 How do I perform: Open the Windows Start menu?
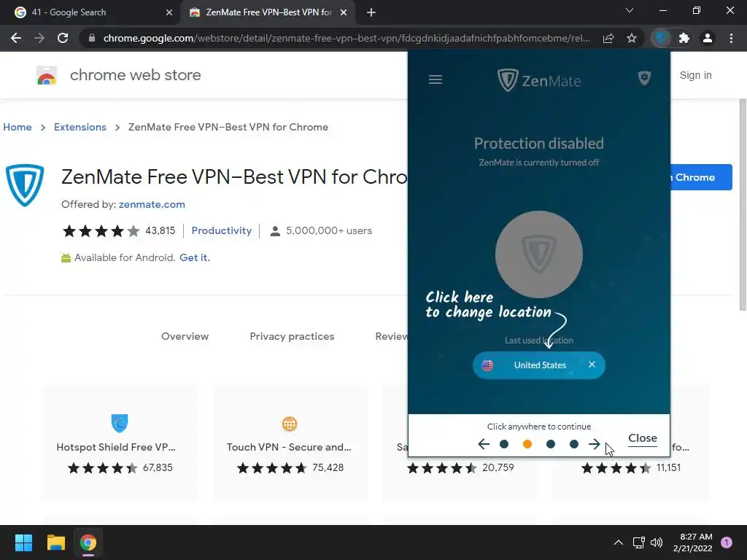point(23,542)
